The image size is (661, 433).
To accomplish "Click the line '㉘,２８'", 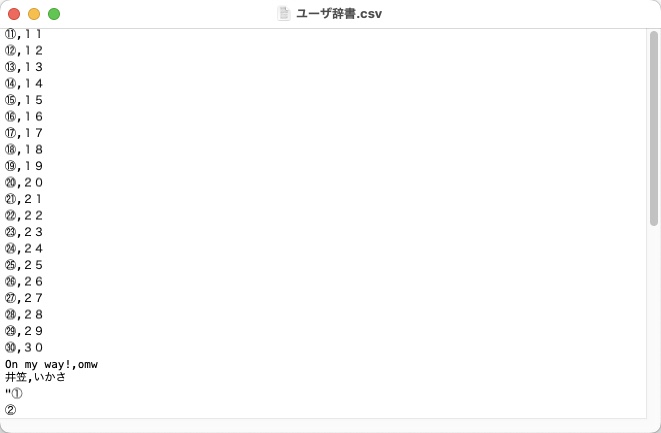I will point(24,315).
